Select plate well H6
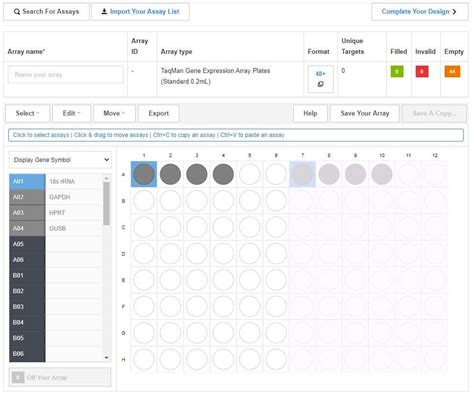 (x=276, y=359)
